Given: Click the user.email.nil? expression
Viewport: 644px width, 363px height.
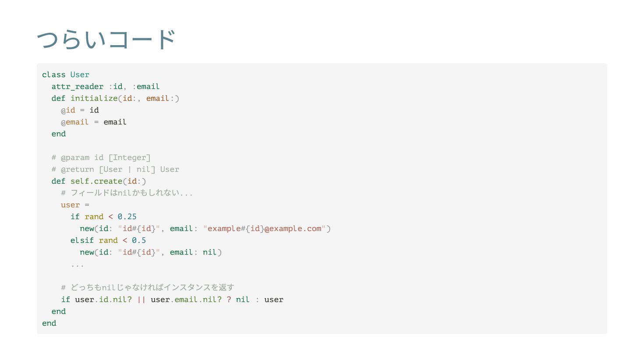Looking at the screenshot, I should [186, 299].
